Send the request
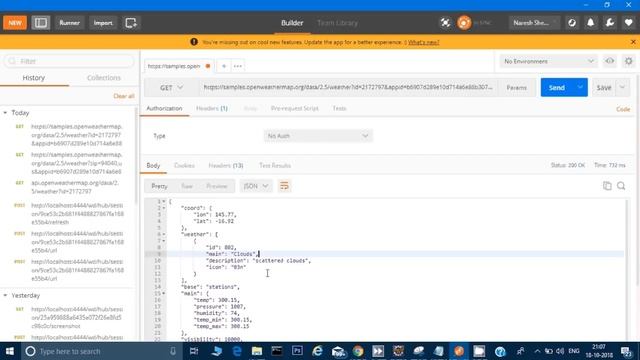The image size is (640, 360). 556,88
